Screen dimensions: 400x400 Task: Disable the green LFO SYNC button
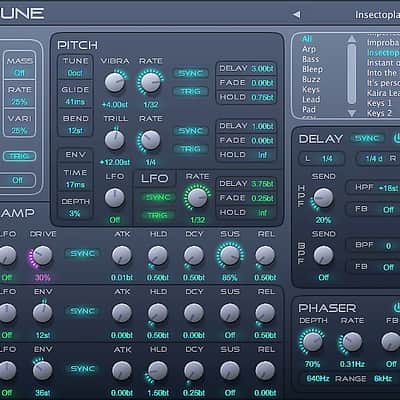click(x=158, y=197)
